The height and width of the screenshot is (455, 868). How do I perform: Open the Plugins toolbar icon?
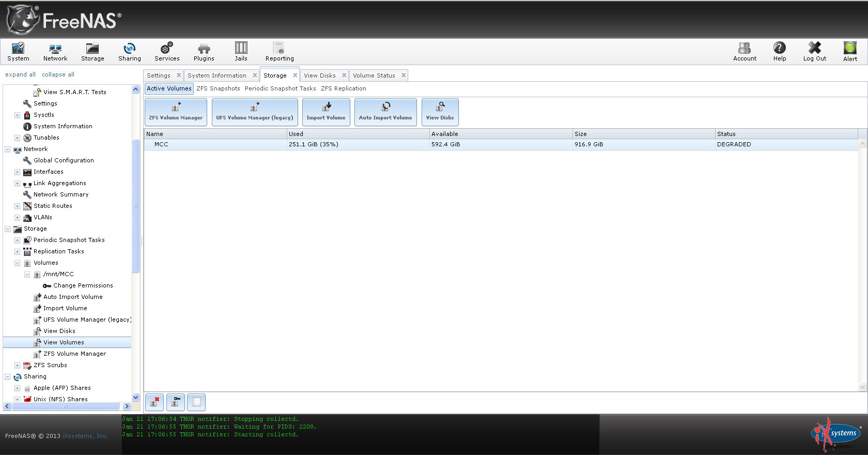click(204, 52)
